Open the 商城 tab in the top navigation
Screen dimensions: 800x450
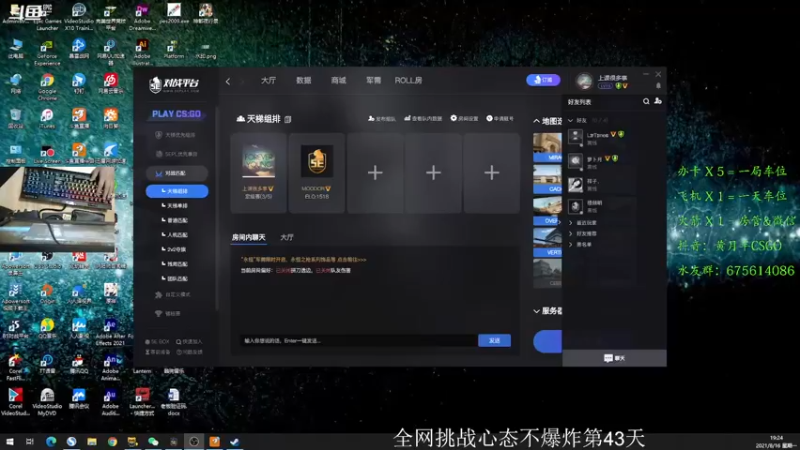point(338,81)
